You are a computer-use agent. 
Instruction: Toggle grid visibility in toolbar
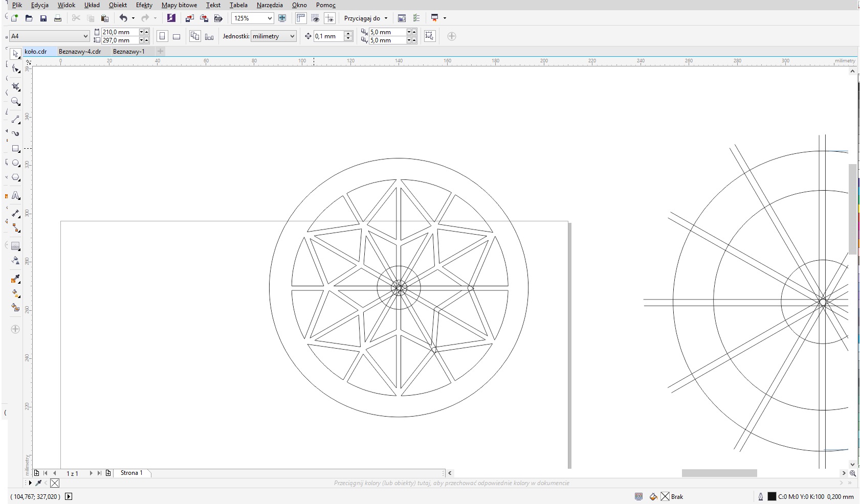pyautogui.click(x=316, y=18)
